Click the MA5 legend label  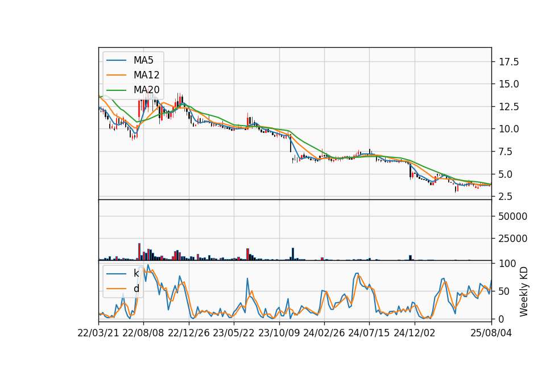click(x=143, y=60)
